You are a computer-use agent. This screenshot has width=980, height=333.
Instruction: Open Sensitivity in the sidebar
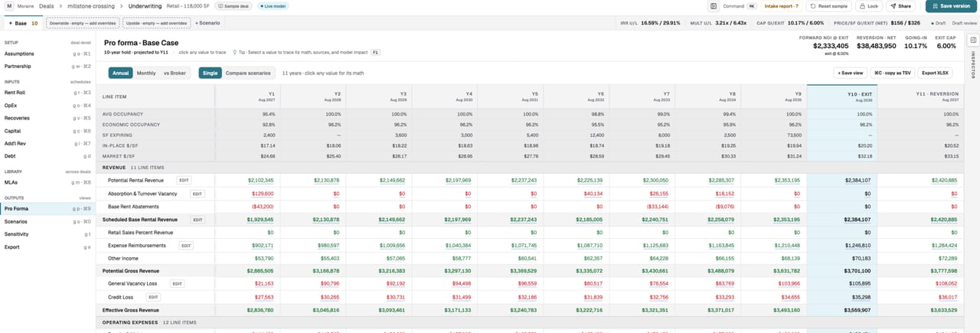[x=48, y=234]
